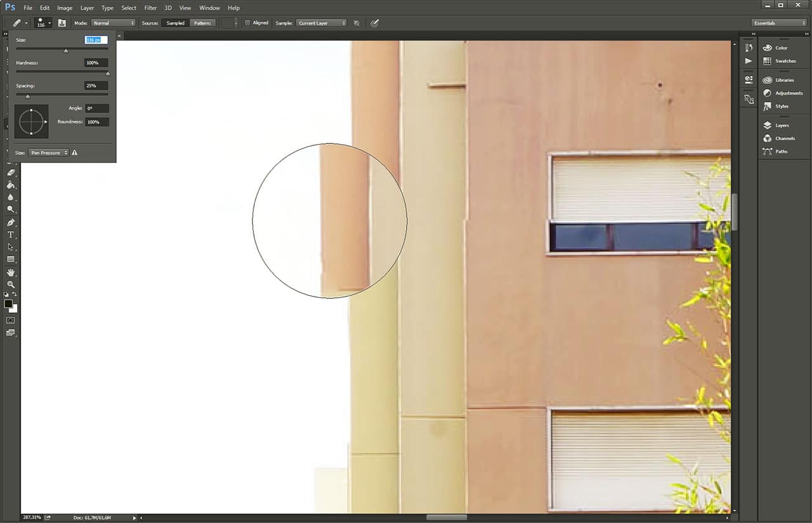Set Source to Pattern
This screenshot has width=812, height=523.
tap(203, 23)
